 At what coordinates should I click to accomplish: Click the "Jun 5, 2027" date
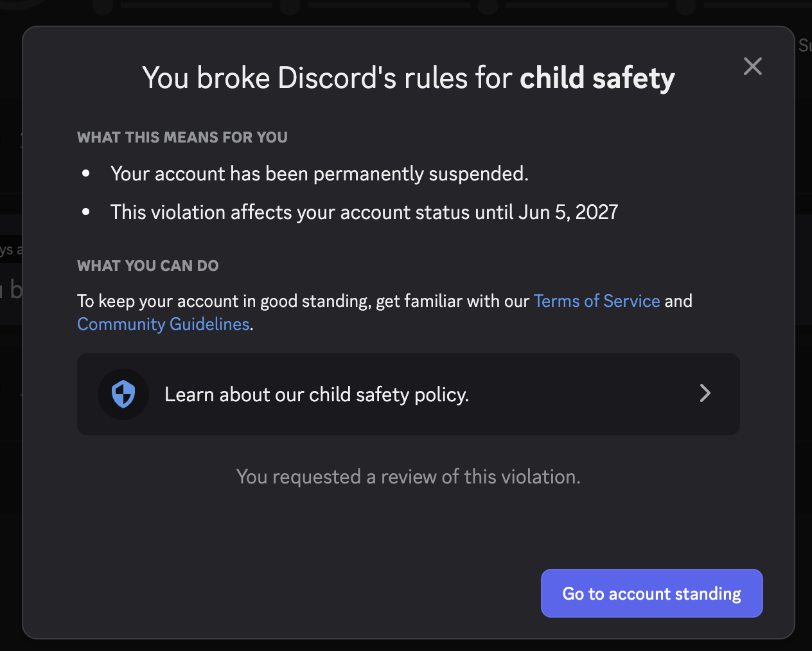[x=568, y=213]
